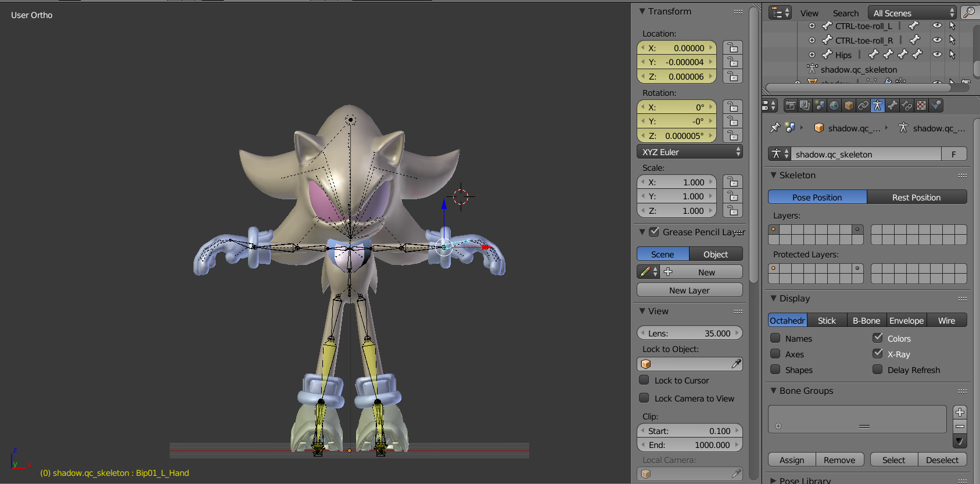Open the XYZ Euler rotation mode dropdown
This screenshot has width=980, height=484.
coord(690,152)
